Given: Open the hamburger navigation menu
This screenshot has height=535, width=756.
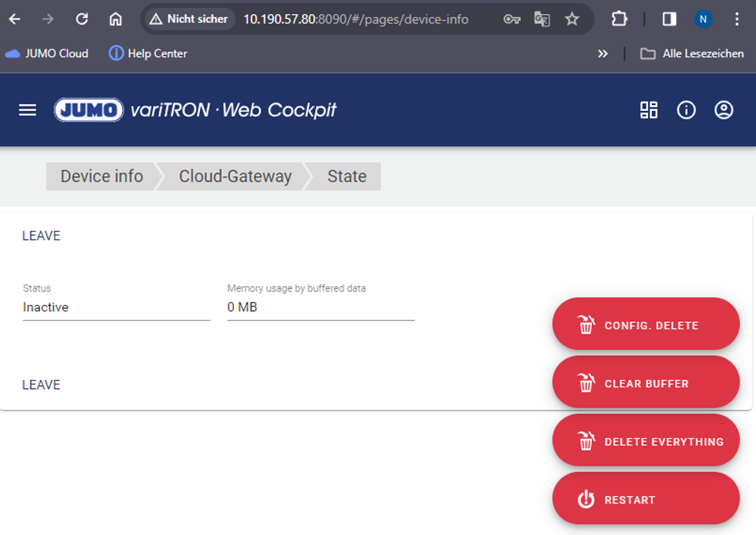Looking at the screenshot, I should point(28,110).
